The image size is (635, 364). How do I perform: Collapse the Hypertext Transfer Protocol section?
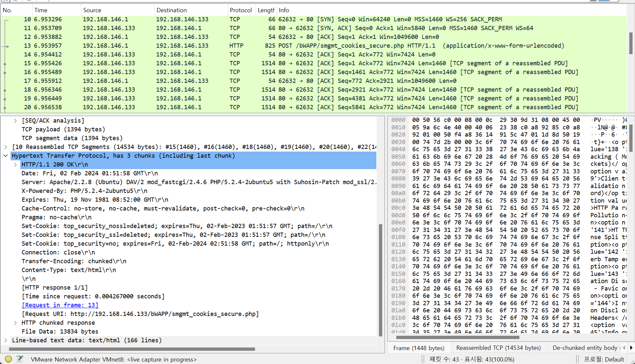5,156
